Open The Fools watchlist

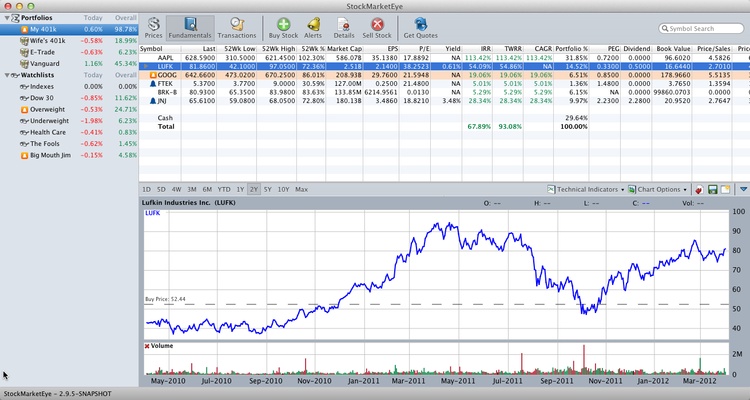(69, 144)
